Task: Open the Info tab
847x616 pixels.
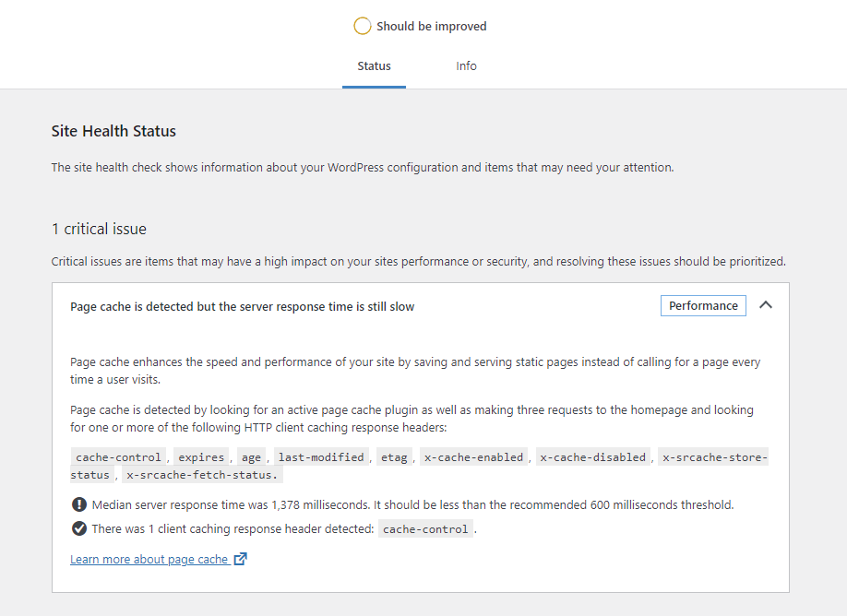Action: [466, 66]
